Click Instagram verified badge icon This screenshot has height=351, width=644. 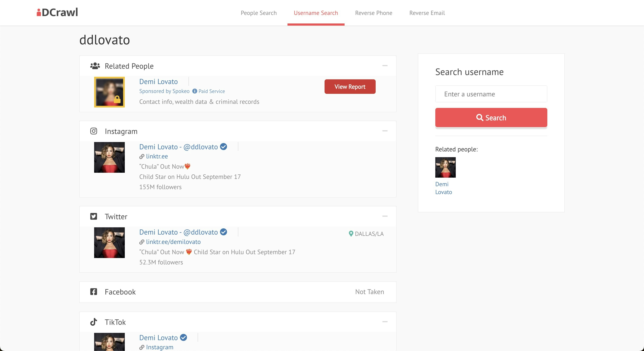click(223, 147)
